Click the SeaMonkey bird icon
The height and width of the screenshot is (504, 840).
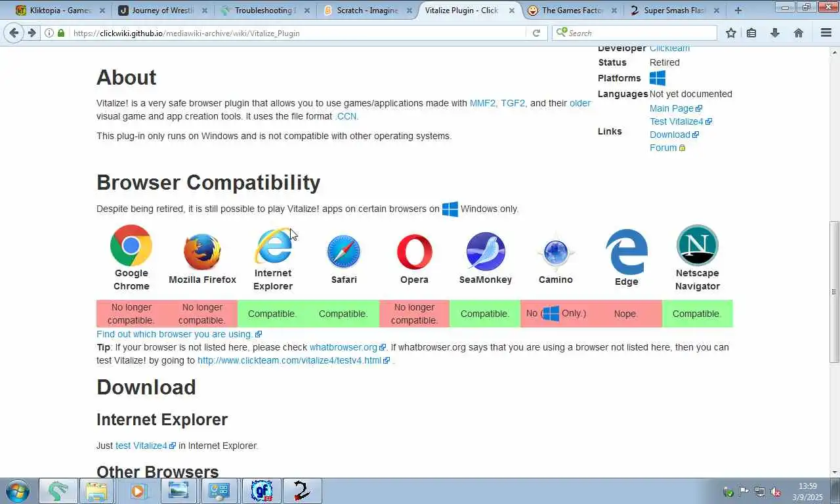tap(486, 252)
